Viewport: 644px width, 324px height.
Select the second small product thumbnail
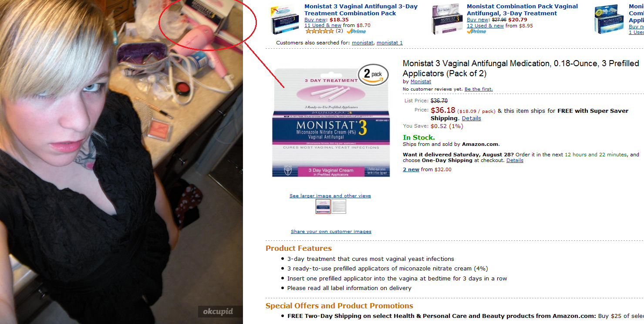[x=339, y=206]
